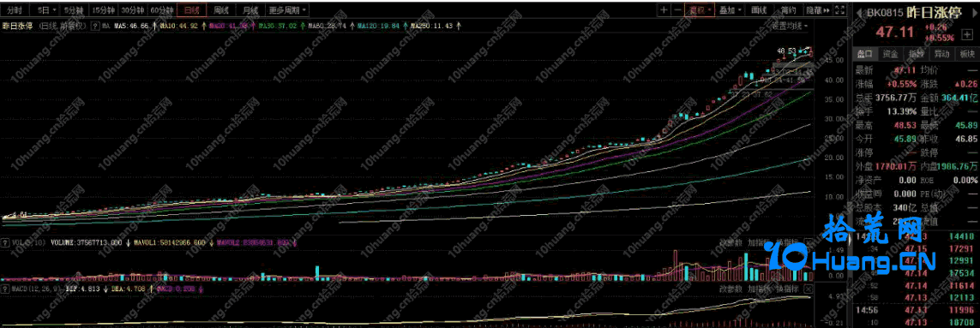This screenshot has width=980, height=328.
Task: Add stock to watchlist plus box
Action: [966, 34]
